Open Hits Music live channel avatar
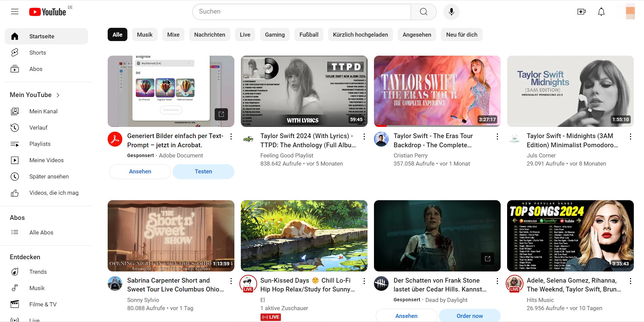Viewport: 644px width, 322px height. coord(514,283)
